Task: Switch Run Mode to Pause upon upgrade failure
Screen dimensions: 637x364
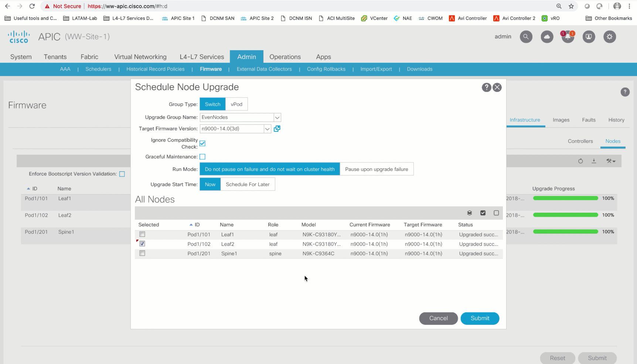Action: pos(377,169)
